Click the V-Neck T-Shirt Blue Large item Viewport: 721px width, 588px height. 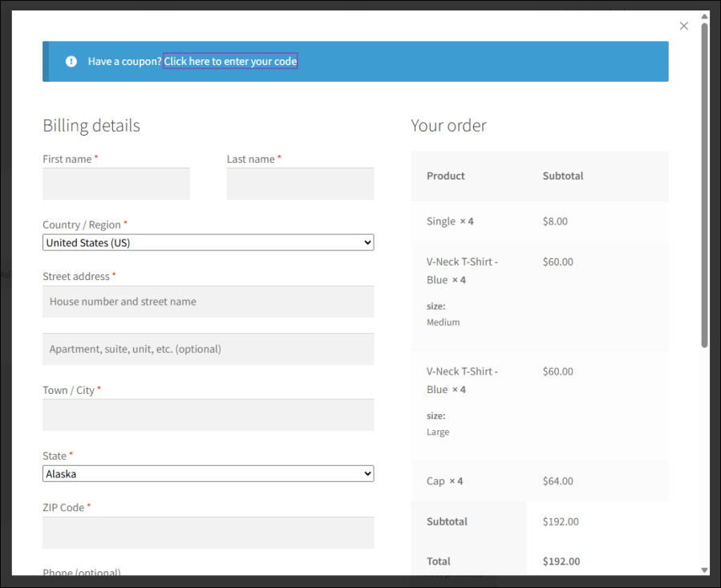tap(462, 381)
